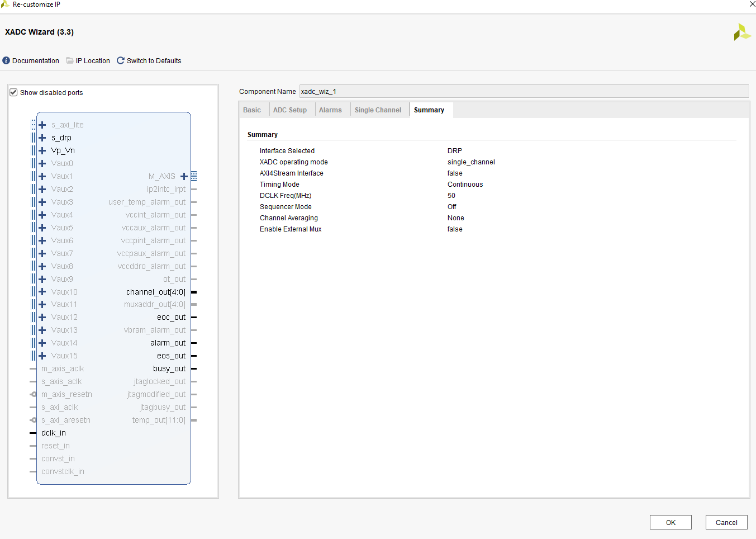Click Switch to Defaults link

(154, 60)
